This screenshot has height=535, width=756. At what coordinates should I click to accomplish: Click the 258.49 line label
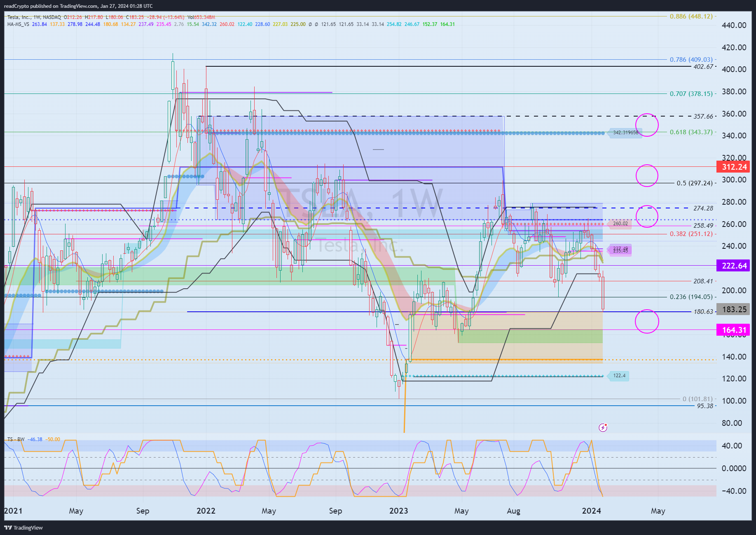click(703, 226)
